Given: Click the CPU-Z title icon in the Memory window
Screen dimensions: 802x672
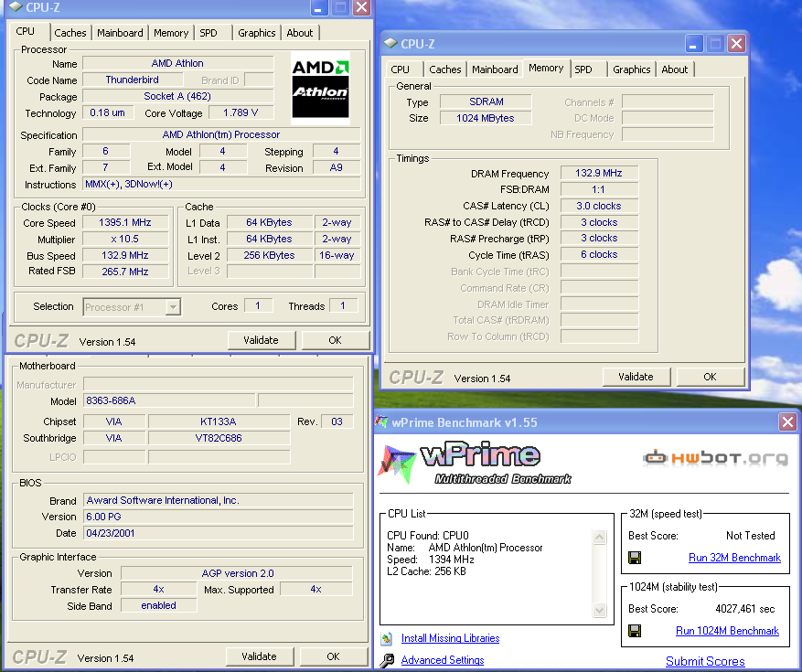Looking at the screenshot, I should 390,44.
